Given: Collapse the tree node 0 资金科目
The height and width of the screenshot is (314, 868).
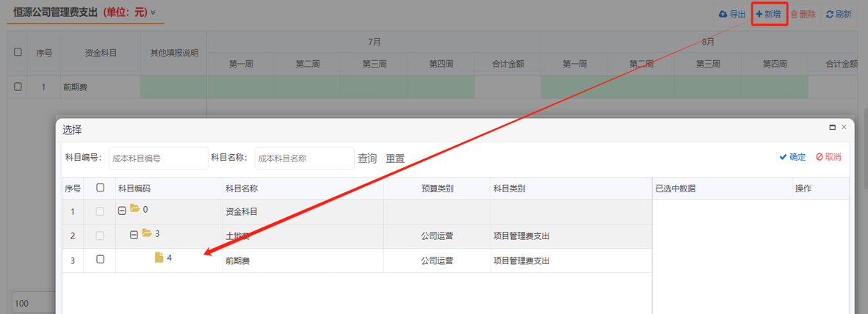Looking at the screenshot, I should pos(122,211).
